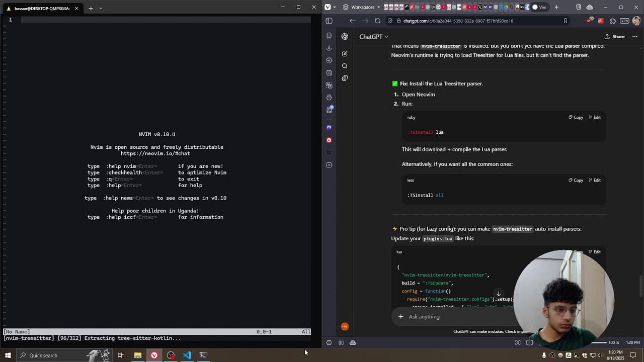Open new terminal tab

(91, 8)
